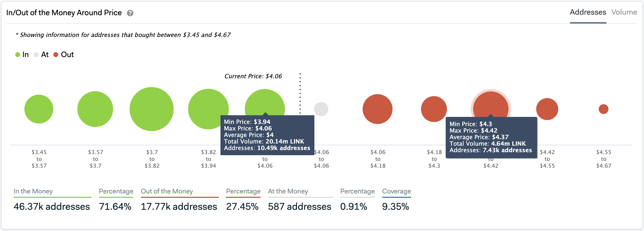The width and height of the screenshot is (644, 231).
Task: Open the help question-mark icon beside the title
Action: tap(130, 13)
